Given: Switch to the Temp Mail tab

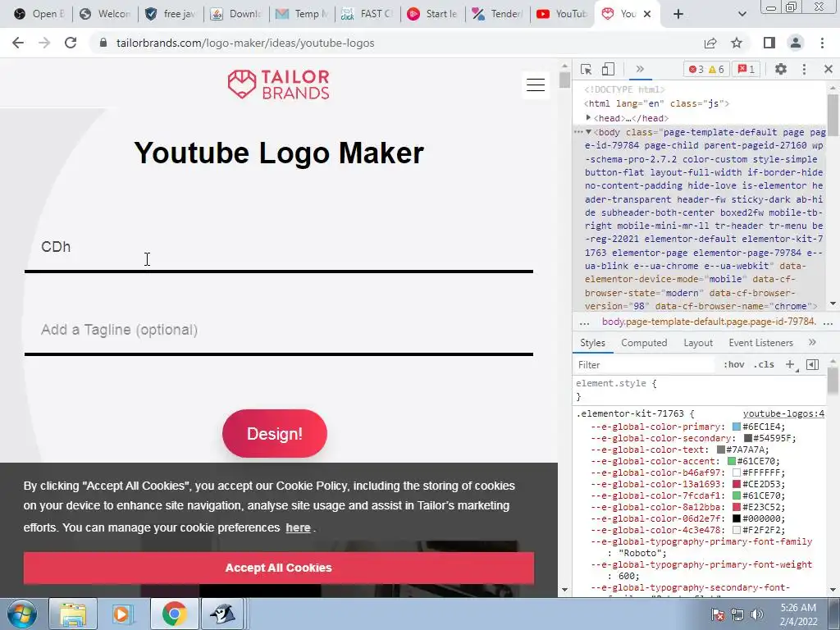Looking at the screenshot, I should click(x=301, y=14).
